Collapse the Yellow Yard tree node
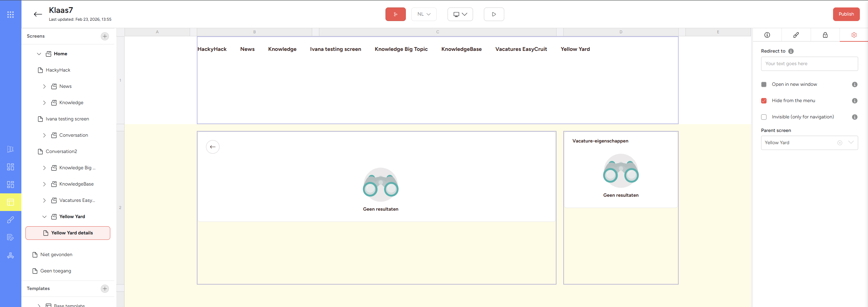Screen dimensions: 868x307 point(44,217)
